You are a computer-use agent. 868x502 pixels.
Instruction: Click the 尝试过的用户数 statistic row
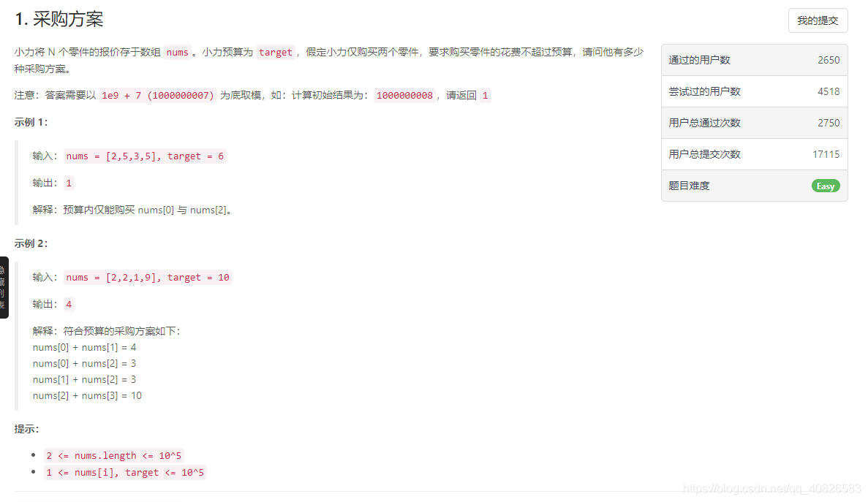(x=754, y=91)
